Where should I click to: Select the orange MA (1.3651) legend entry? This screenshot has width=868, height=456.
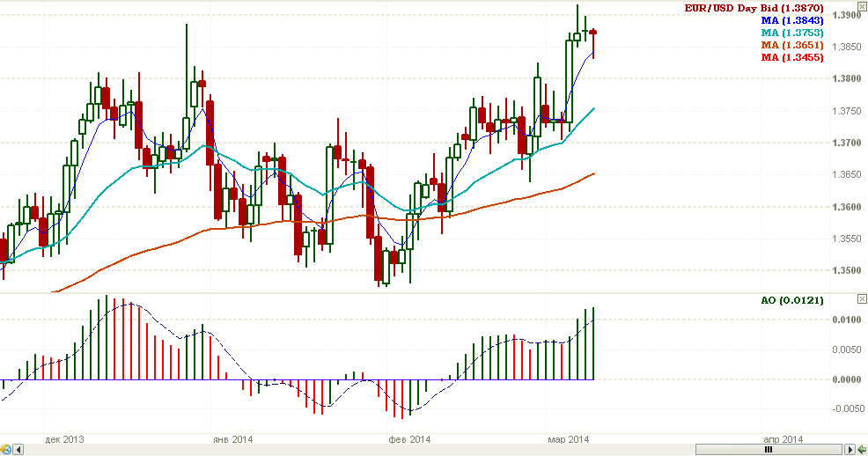click(792, 45)
